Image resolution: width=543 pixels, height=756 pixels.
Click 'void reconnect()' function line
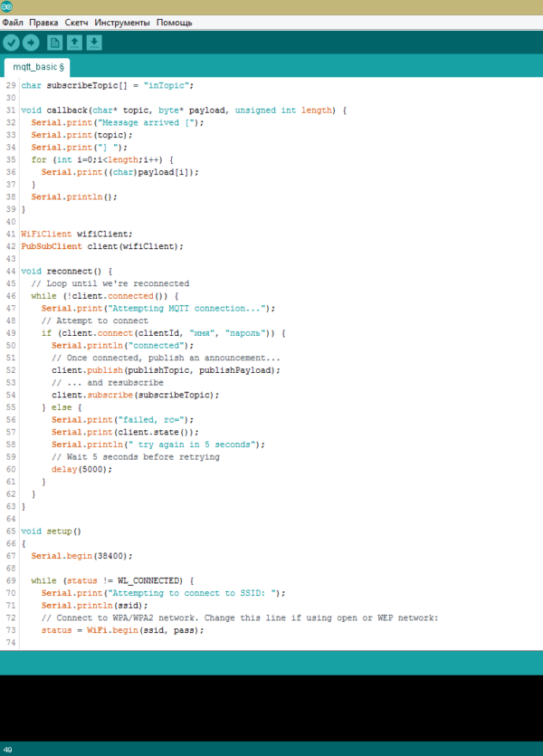tap(66, 271)
